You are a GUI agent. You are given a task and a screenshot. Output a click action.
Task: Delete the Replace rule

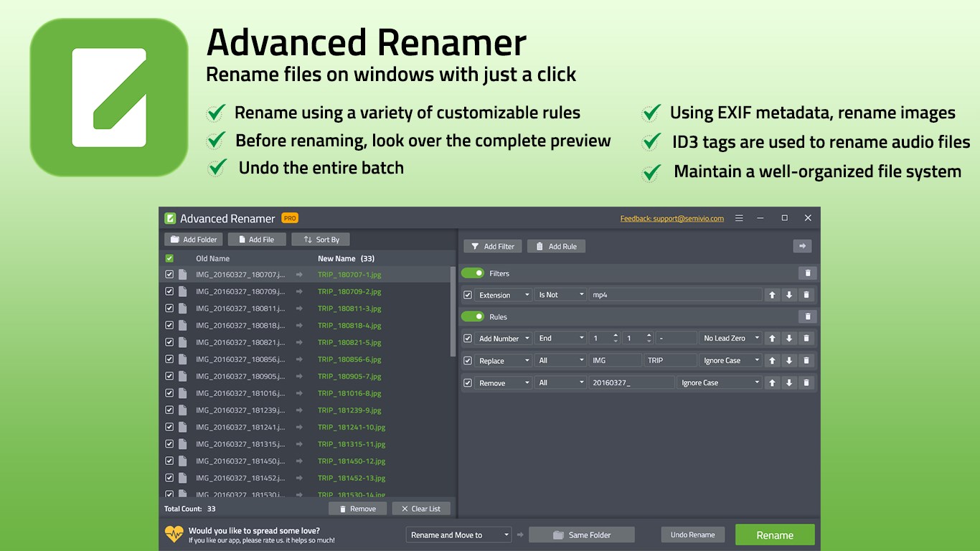click(806, 360)
